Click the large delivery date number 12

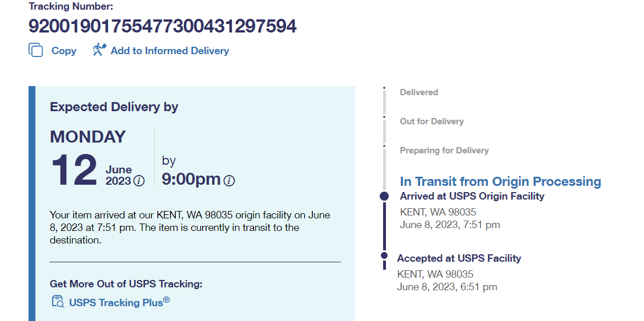[x=74, y=170]
